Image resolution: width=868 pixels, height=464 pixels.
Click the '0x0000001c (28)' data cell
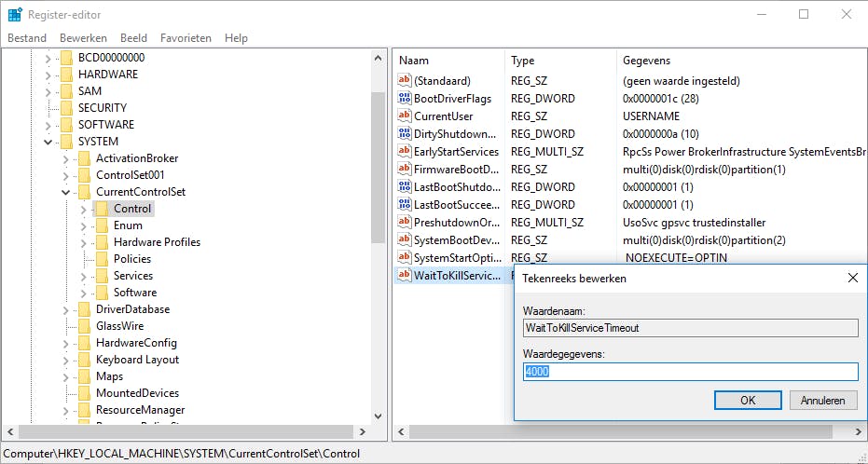tap(660, 99)
